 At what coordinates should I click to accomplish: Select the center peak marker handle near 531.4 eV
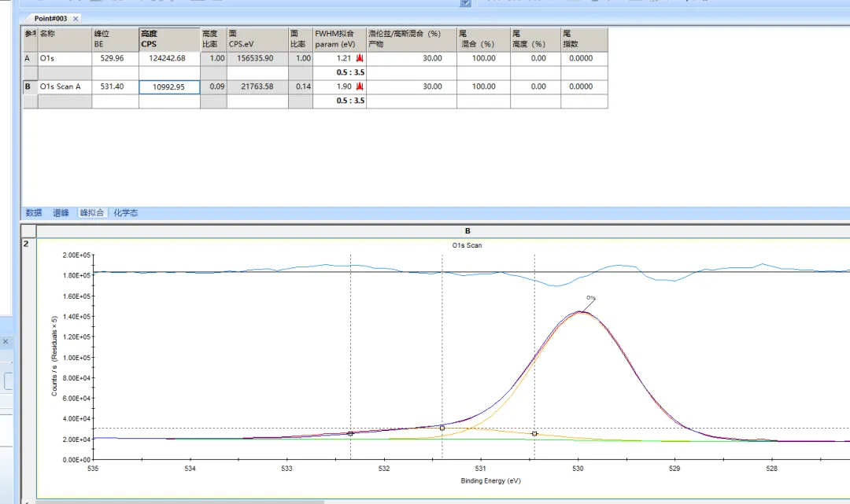(x=442, y=428)
